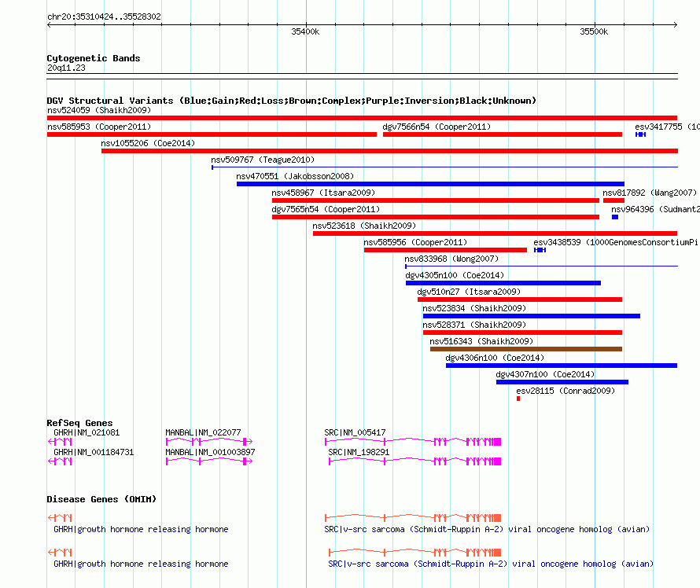Image resolution: width=700 pixels, height=588 pixels.
Task: Click the dgv4305n100 (Coe2014) blue bar
Action: coord(503,283)
